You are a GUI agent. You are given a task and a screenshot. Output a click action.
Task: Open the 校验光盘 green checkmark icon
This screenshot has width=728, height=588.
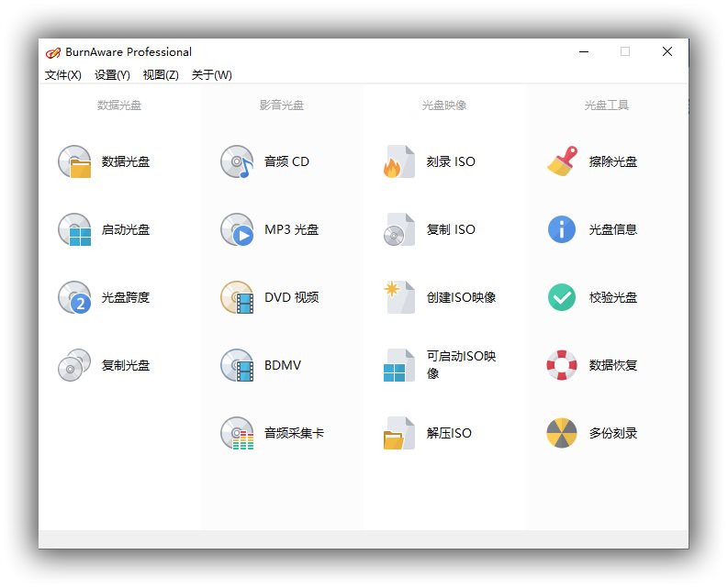[562, 297]
